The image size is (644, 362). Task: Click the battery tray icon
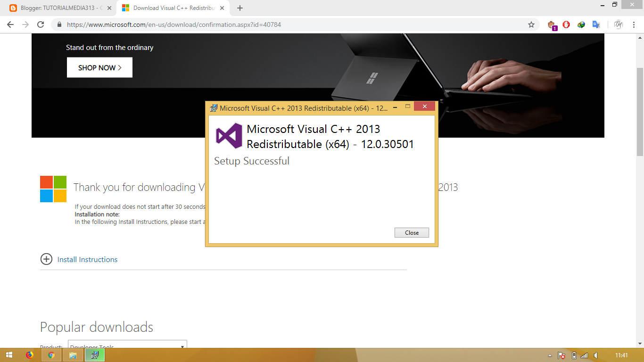coord(574,355)
